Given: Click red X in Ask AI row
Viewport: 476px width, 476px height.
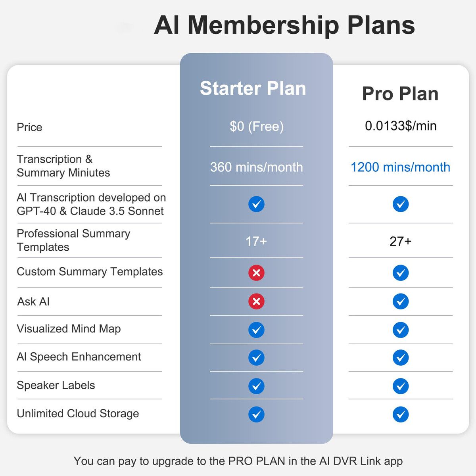Looking at the screenshot, I should pos(256,301).
